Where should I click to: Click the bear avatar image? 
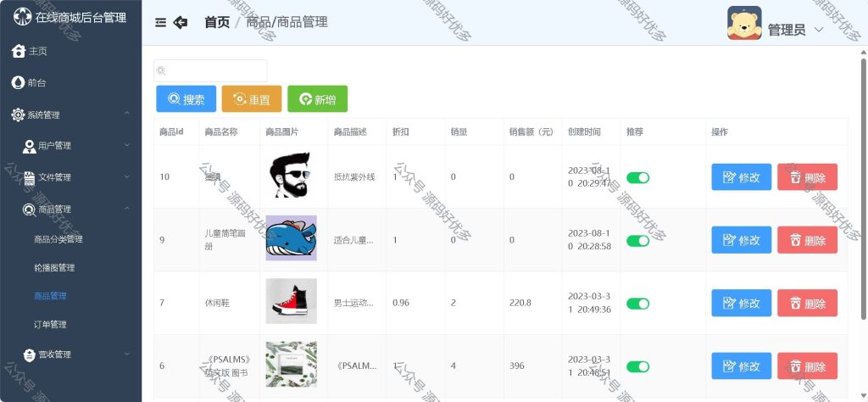744,23
